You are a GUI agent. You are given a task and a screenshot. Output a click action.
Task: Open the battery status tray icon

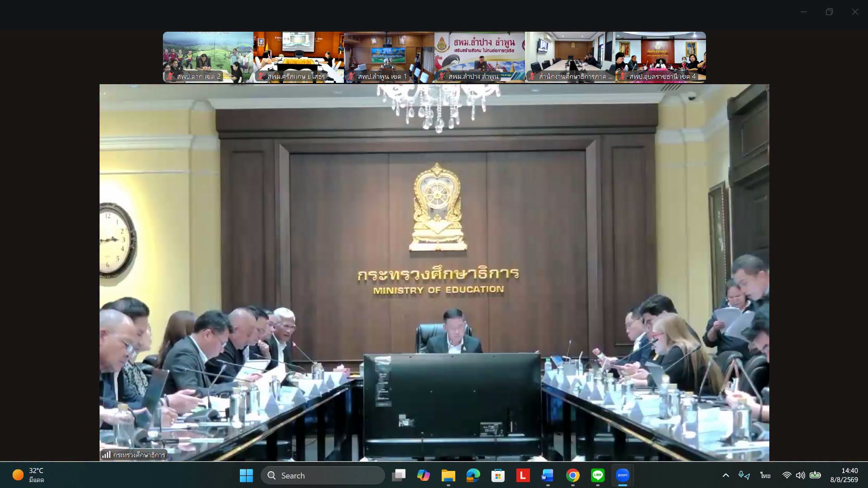[815, 475]
